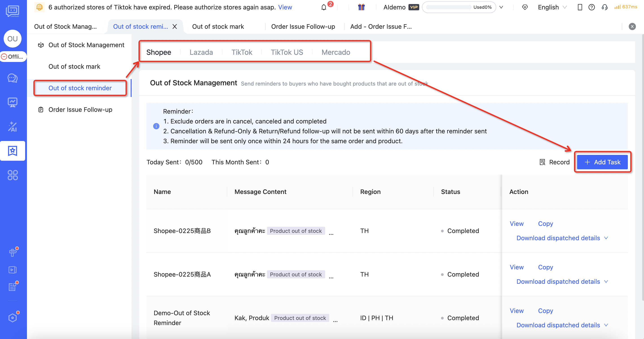The width and height of the screenshot is (644, 339).
Task: Open notifications bell with badge 2
Action: click(324, 7)
